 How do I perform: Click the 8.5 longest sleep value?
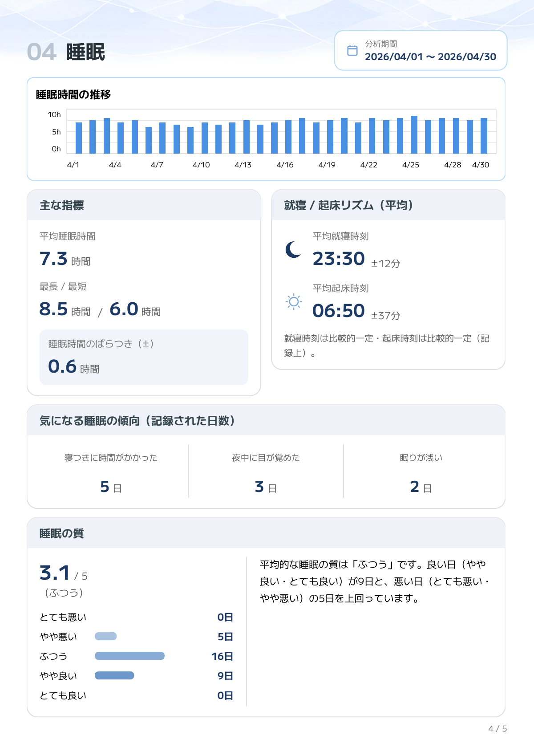pyautogui.click(x=53, y=309)
